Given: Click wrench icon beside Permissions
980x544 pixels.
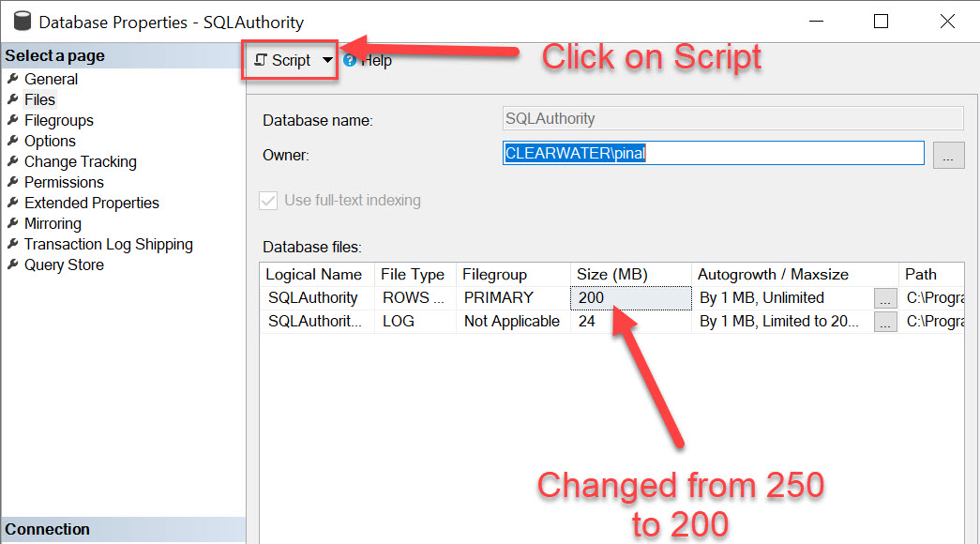Looking at the screenshot, I should (x=12, y=182).
